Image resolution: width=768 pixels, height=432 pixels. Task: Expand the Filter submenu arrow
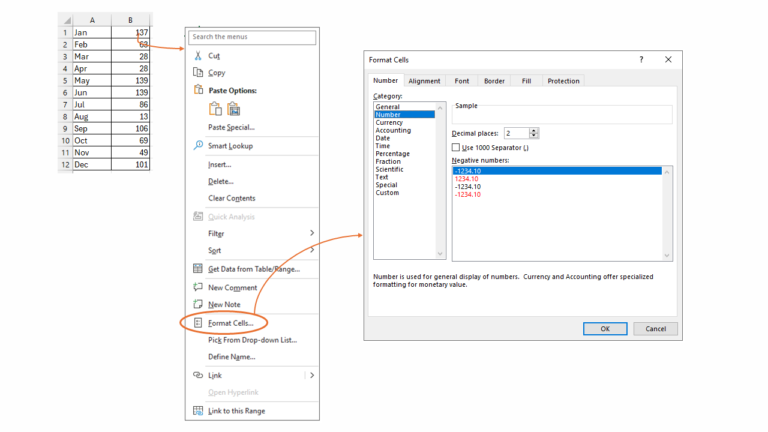pos(311,233)
